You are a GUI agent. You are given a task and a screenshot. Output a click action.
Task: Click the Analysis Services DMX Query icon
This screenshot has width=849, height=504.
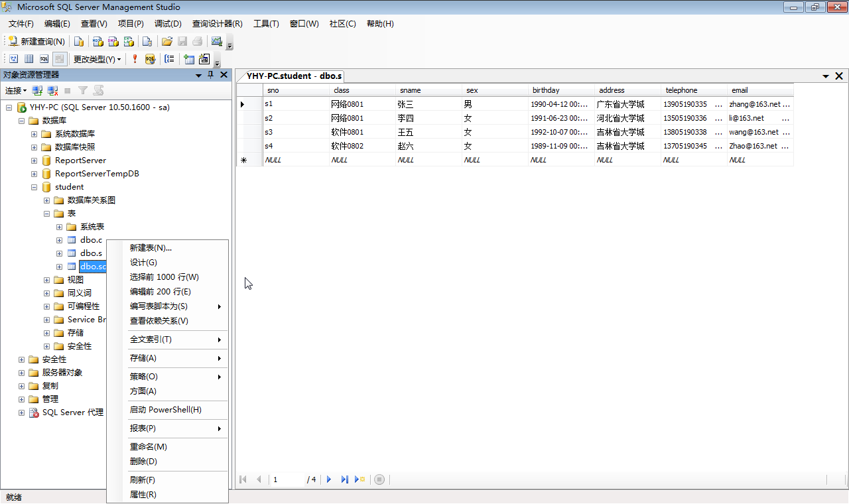(x=113, y=41)
